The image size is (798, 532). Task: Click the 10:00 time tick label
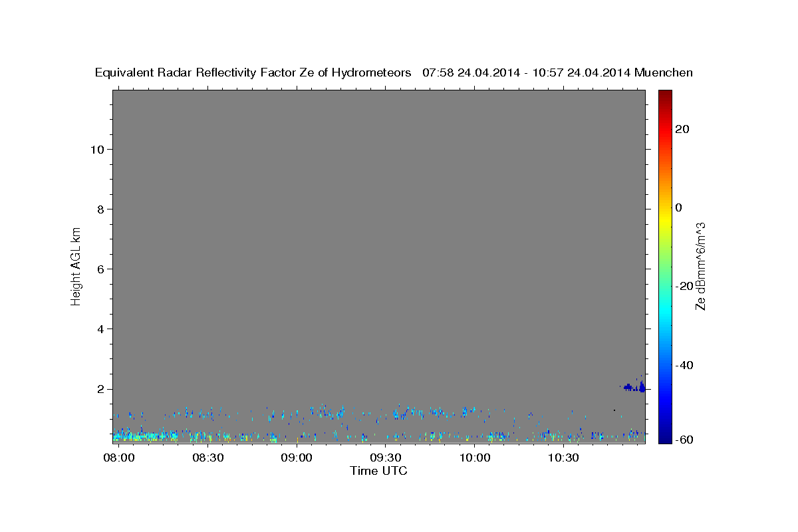[x=475, y=459]
